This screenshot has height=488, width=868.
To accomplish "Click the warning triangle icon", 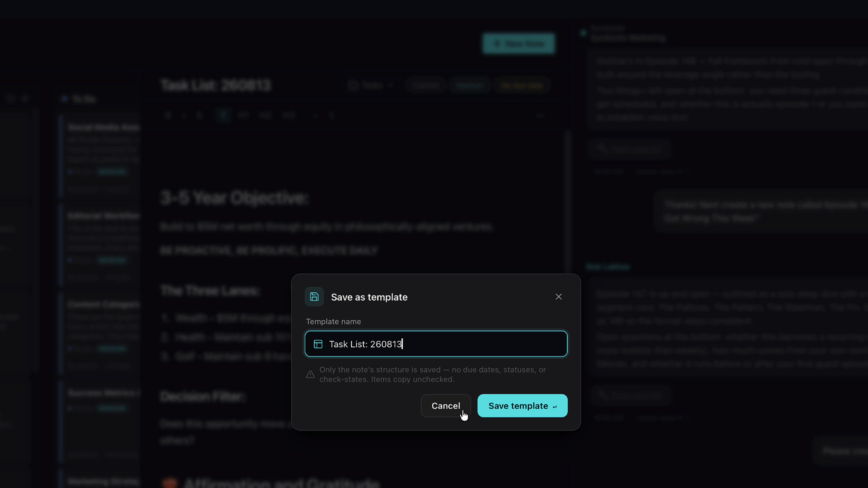I will pos(310,374).
